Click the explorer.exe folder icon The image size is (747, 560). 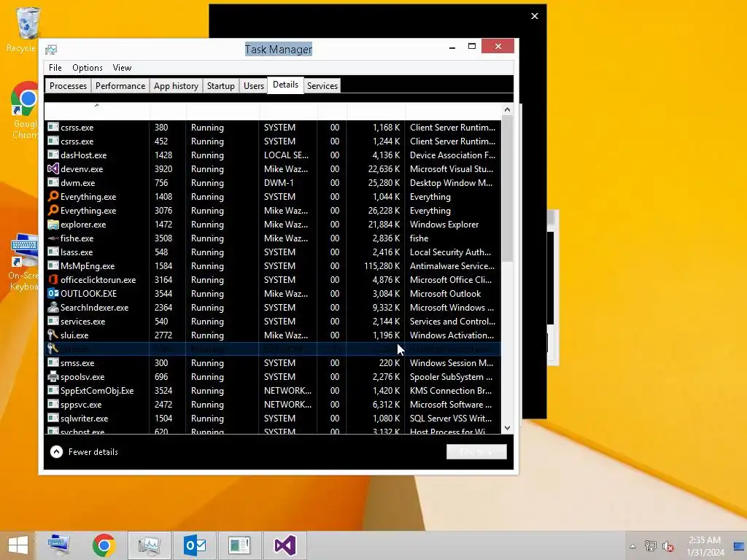(53, 224)
